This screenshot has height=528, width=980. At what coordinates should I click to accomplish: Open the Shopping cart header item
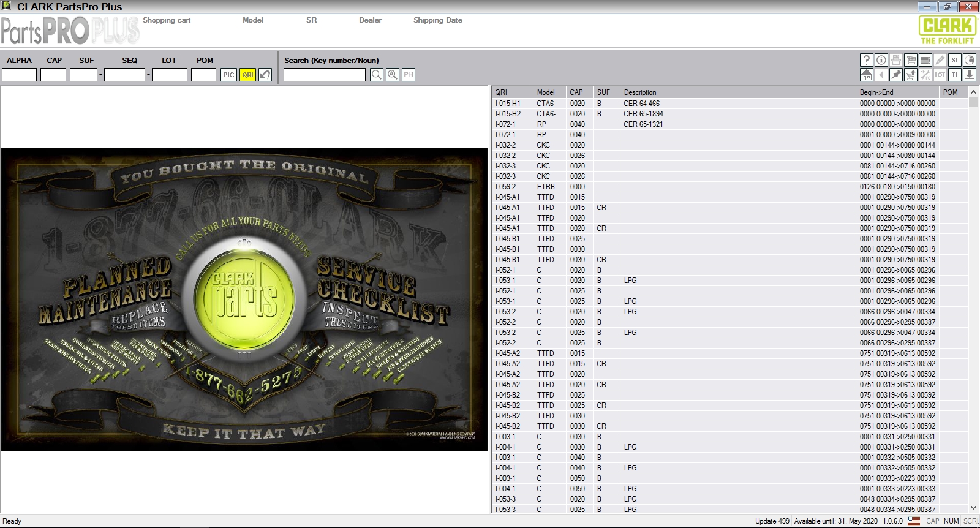click(167, 20)
